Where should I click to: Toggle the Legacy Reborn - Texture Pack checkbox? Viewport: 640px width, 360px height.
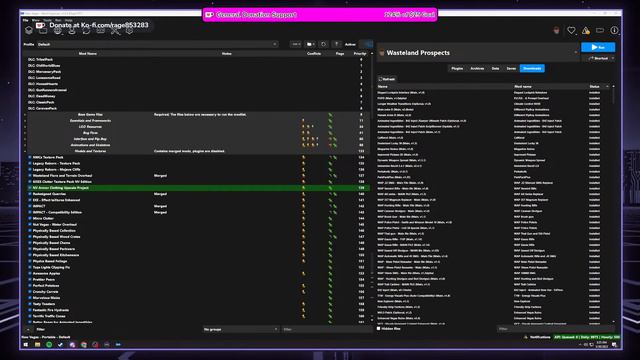point(30,163)
